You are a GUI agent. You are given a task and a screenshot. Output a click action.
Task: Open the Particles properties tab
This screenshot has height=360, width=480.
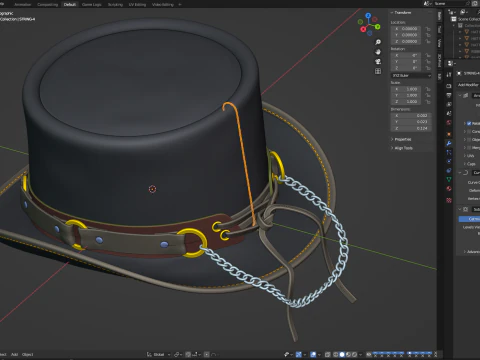pos(449,152)
